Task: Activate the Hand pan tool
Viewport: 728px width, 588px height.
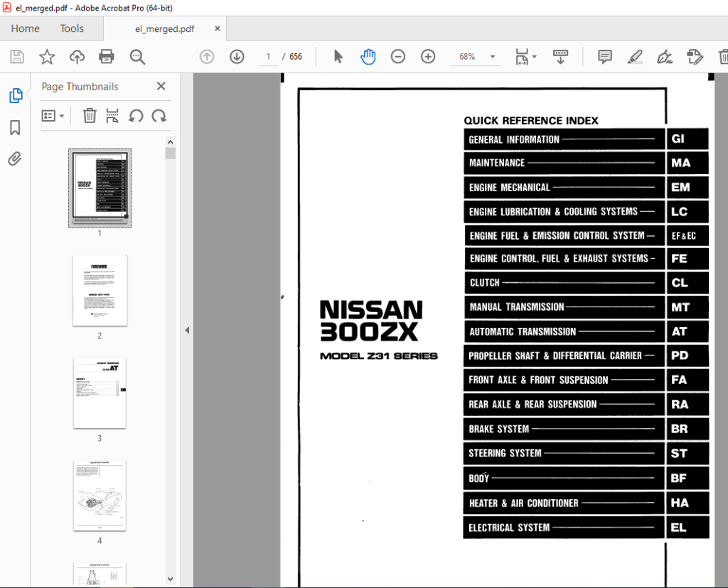Action: click(368, 57)
